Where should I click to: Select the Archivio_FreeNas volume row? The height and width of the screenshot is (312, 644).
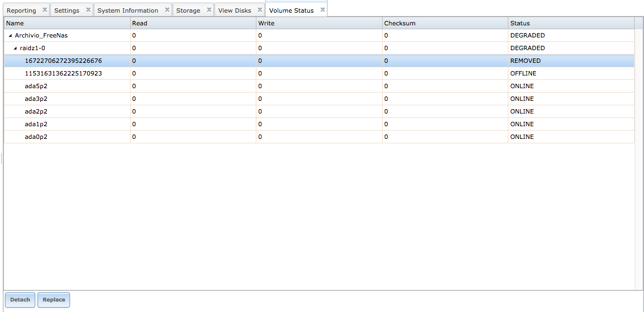click(x=319, y=36)
